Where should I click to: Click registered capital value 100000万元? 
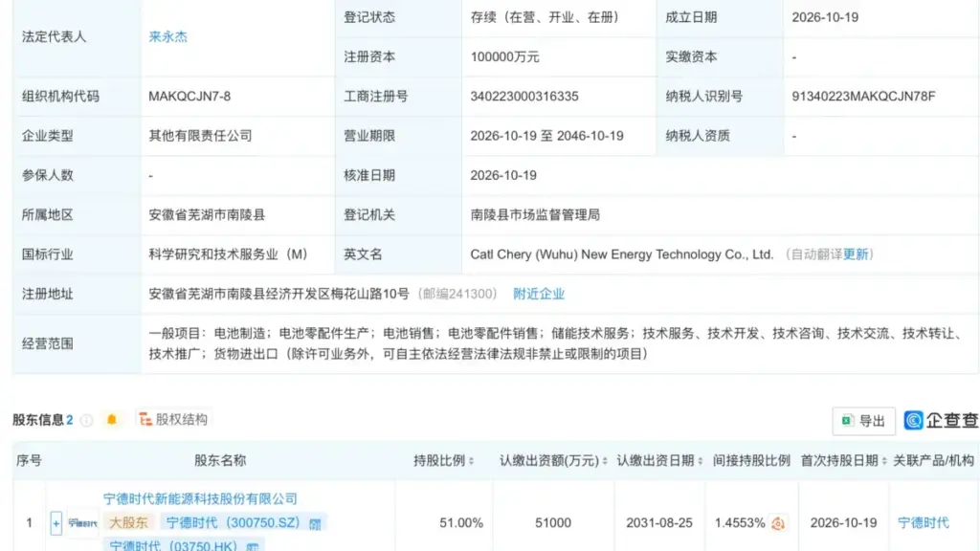505,56
